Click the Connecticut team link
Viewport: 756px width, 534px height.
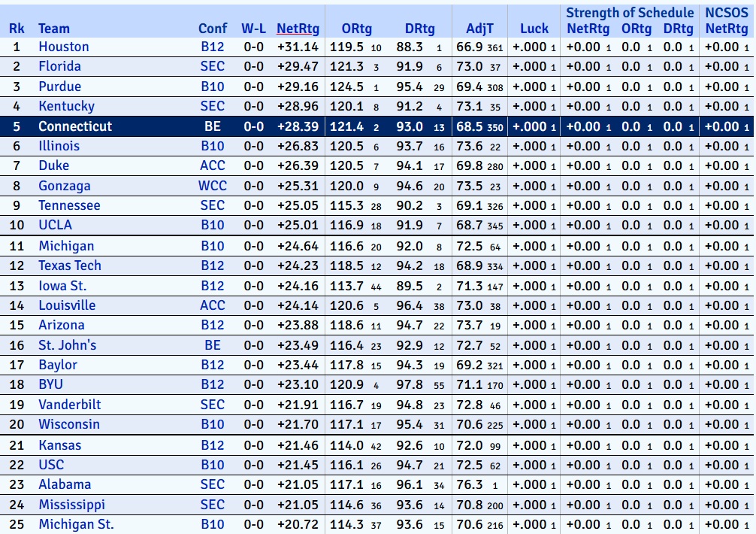(74, 126)
